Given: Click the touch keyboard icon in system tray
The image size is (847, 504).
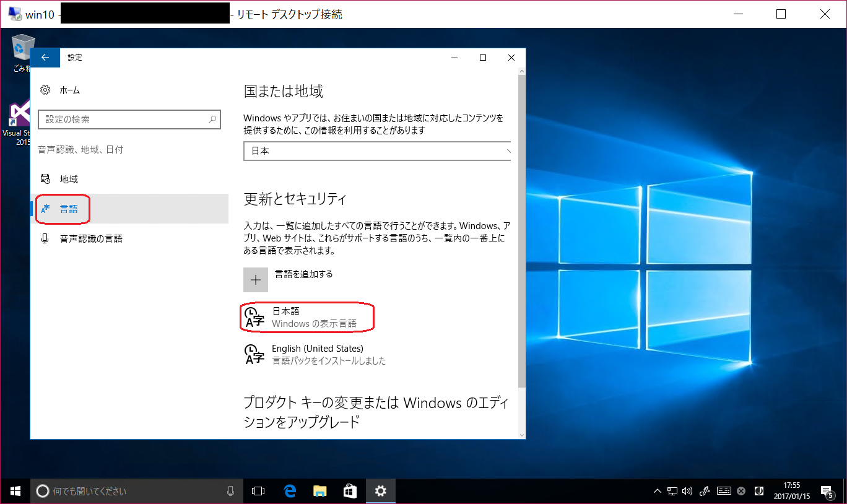Looking at the screenshot, I should coord(723,490).
